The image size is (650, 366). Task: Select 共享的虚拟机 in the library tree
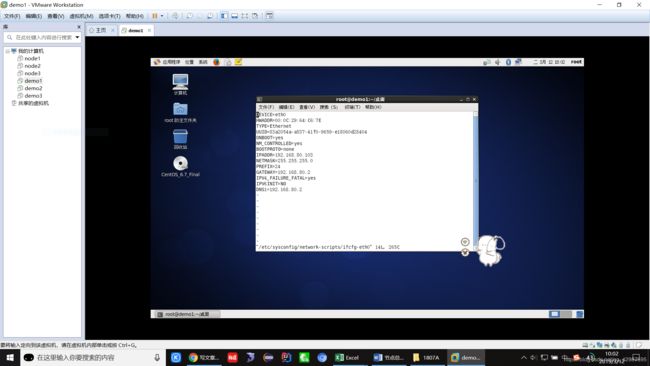(30, 103)
